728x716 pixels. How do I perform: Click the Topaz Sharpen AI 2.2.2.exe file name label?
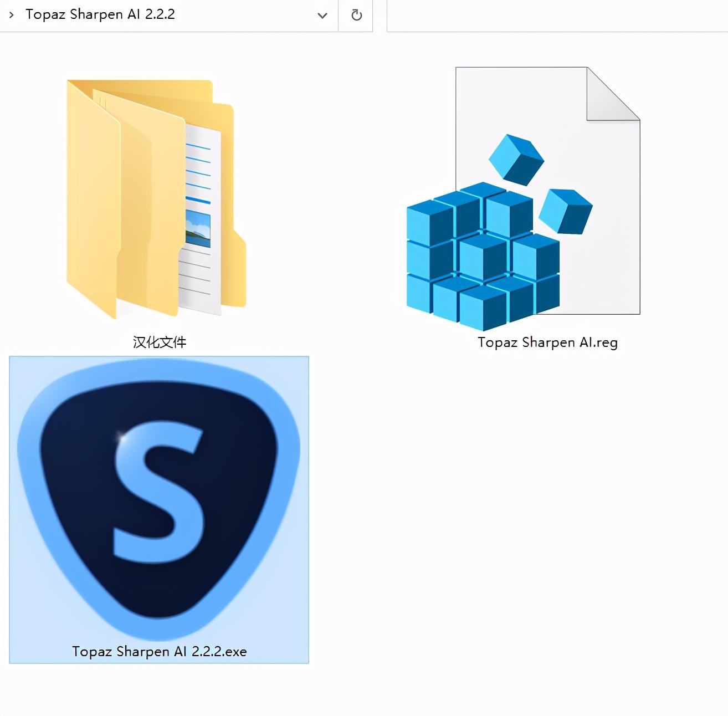click(160, 651)
